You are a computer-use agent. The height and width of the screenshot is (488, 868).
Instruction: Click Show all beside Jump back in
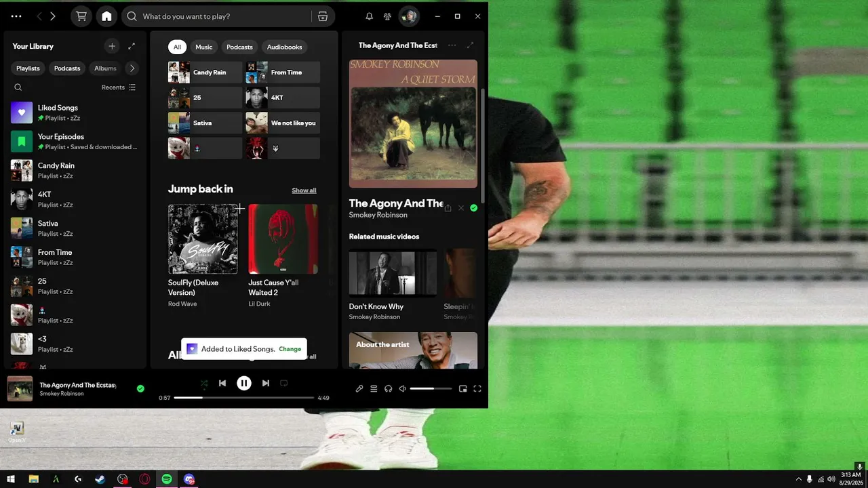point(304,190)
